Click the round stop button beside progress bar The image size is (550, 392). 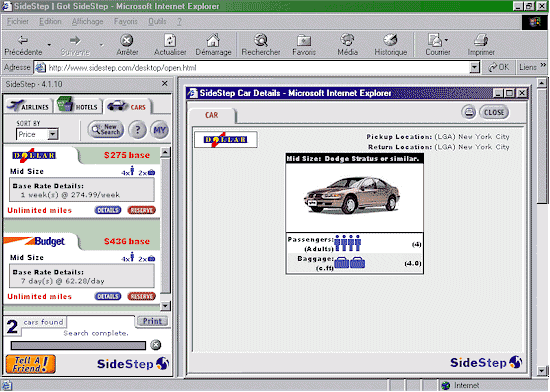(x=155, y=345)
